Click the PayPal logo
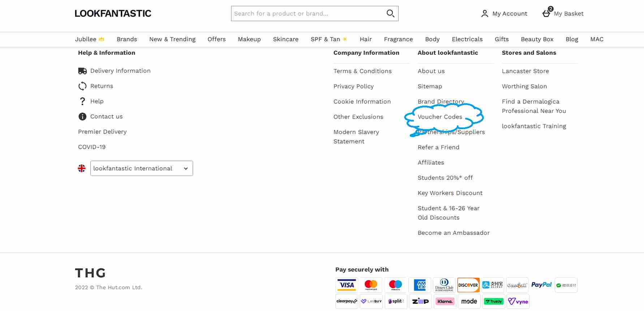644x311 pixels. [541, 285]
